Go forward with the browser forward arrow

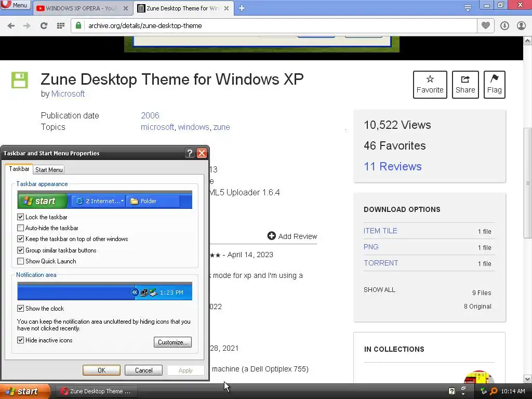point(27,25)
